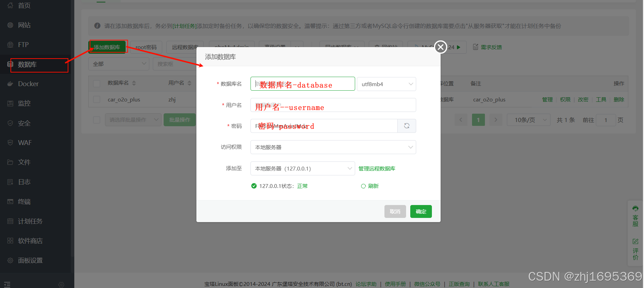Open the 使用手册 footer link

pos(395,284)
